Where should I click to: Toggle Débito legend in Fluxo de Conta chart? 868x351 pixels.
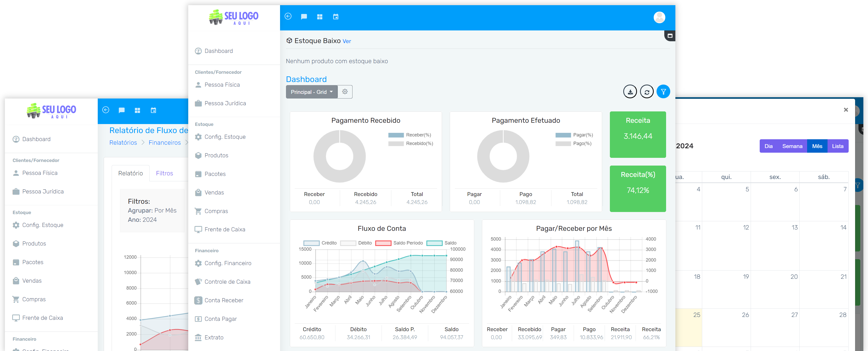tap(356, 243)
